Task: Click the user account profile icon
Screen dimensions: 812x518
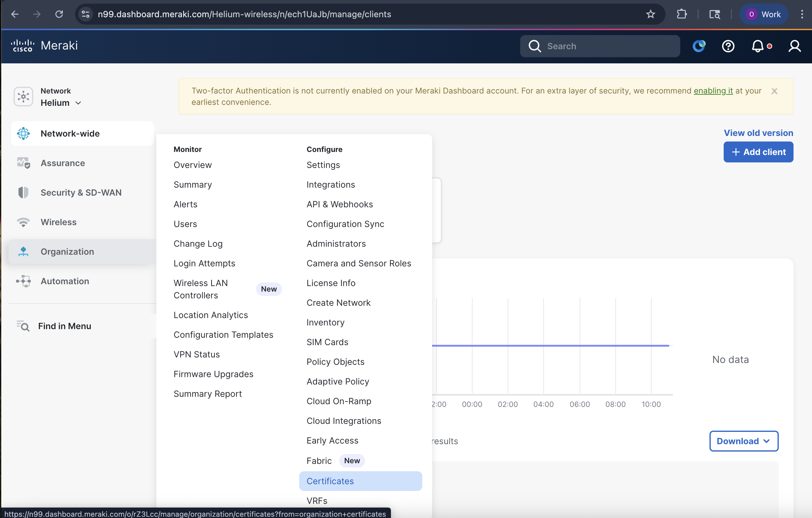Action: point(794,46)
